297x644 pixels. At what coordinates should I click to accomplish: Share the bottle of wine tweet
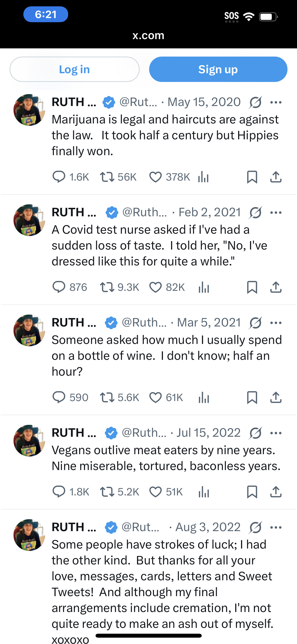(x=276, y=397)
